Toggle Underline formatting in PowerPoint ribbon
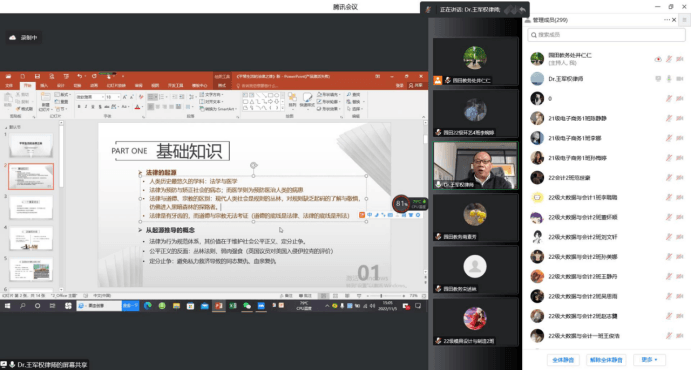This screenshot has width=692, height=371. coord(93,107)
